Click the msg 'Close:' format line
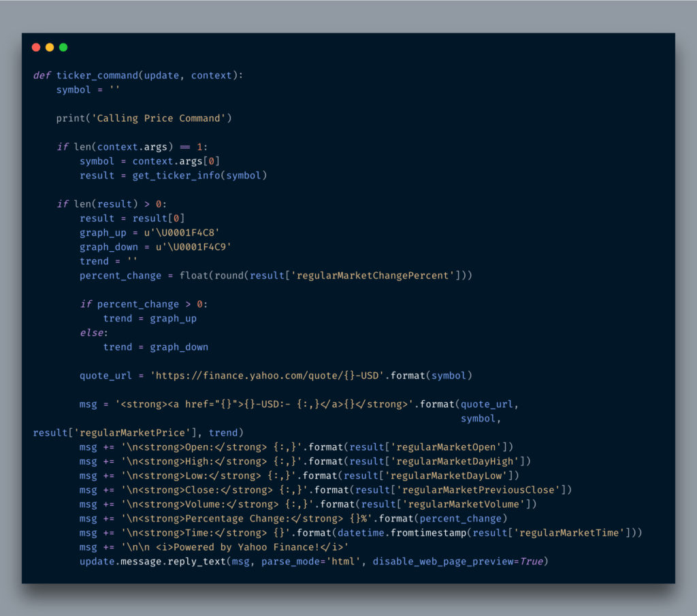This screenshot has width=697, height=616. click(326, 490)
